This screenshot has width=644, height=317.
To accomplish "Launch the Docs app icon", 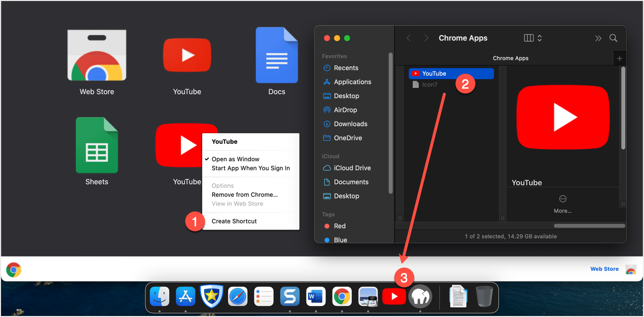I will click(276, 56).
